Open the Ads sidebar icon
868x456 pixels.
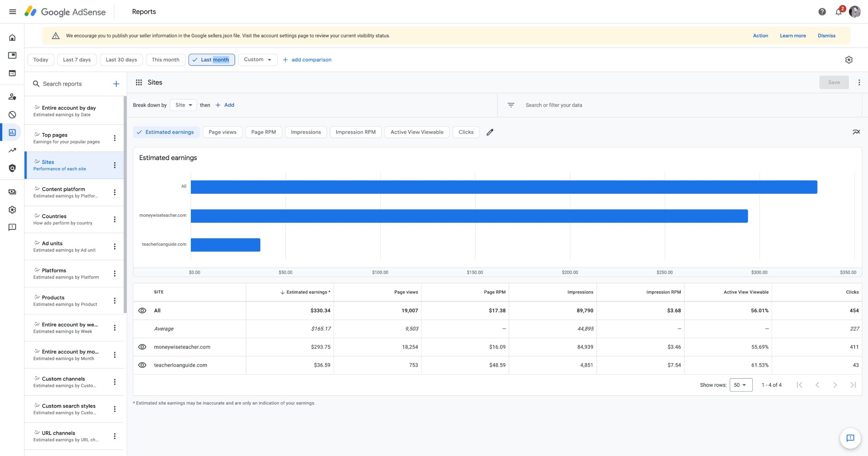[12, 55]
